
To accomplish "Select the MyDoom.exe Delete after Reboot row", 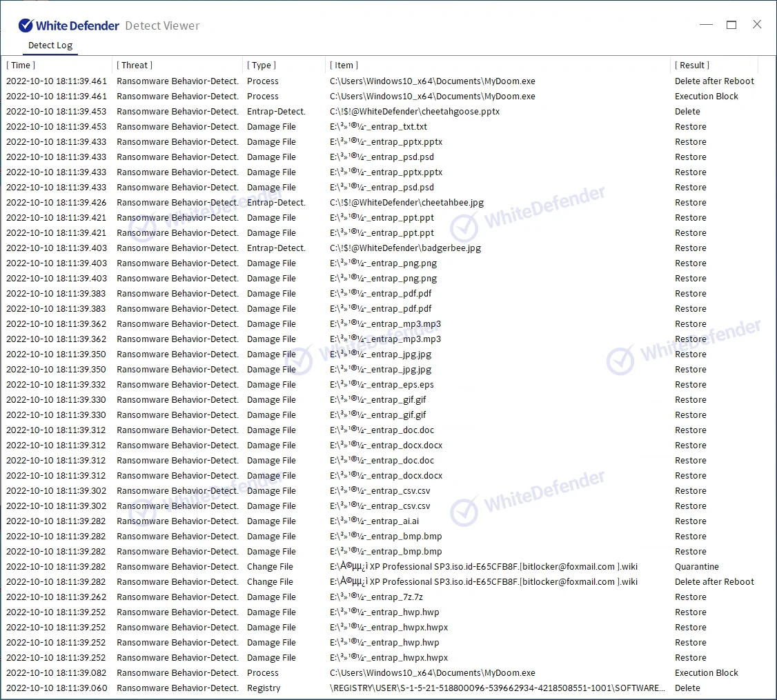I will pos(432,81).
